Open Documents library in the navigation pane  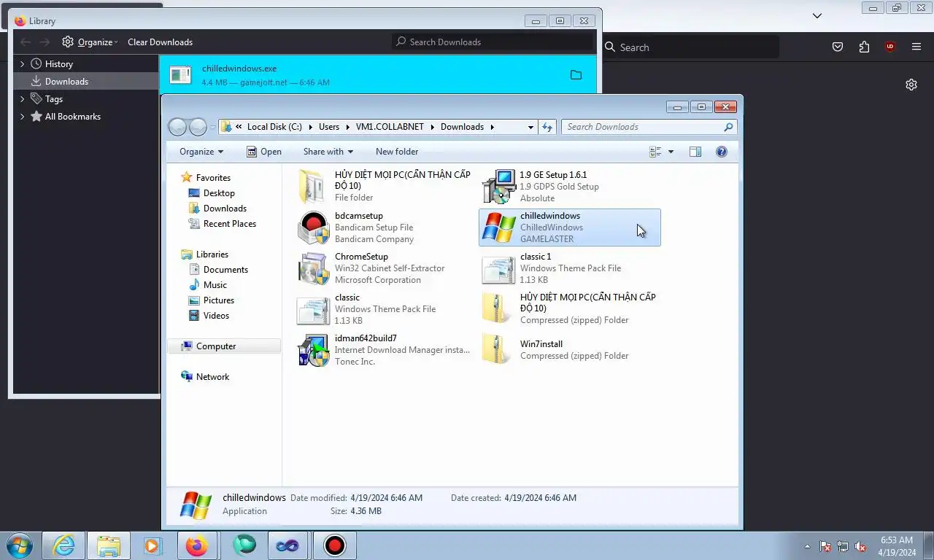click(225, 270)
